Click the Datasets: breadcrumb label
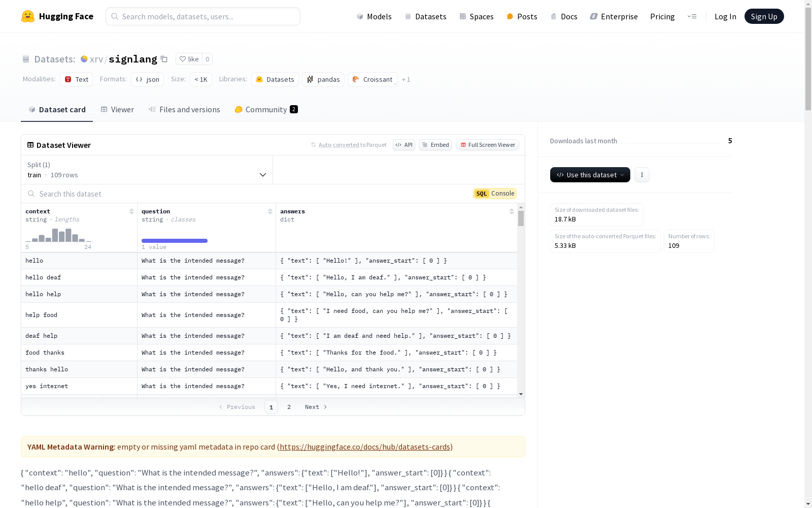The width and height of the screenshot is (812, 508). 55,59
